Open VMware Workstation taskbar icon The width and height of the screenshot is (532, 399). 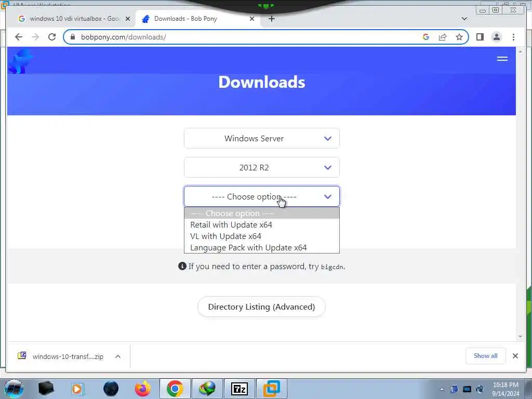coord(272,389)
